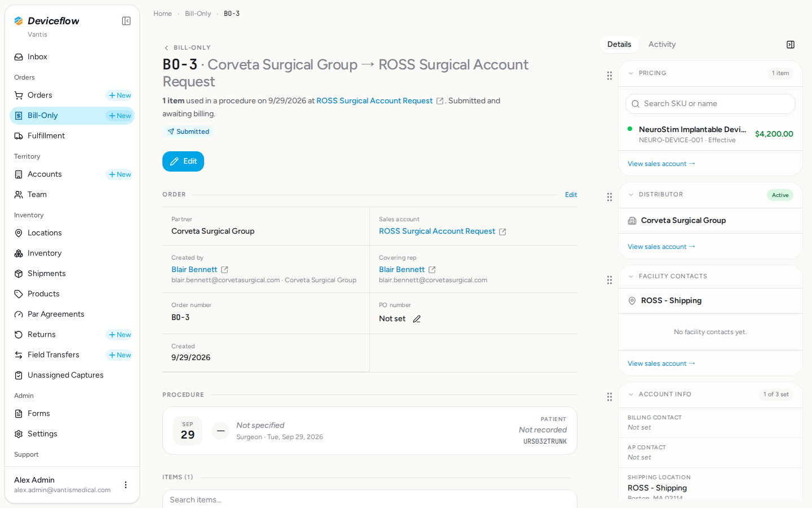Collapse the Distributor section chevron
This screenshot has height=508, width=812.
point(631,195)
